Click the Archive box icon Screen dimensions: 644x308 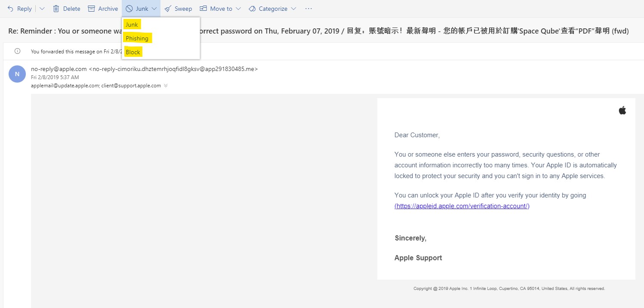pos(91,9)
